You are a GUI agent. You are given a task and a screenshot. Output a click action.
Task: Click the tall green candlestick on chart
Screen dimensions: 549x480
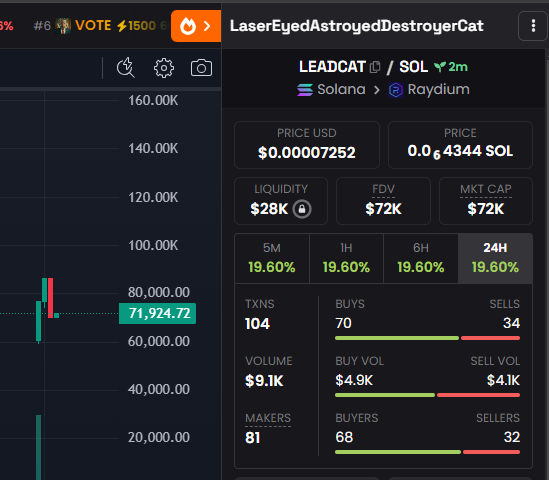tap(39, 321)
